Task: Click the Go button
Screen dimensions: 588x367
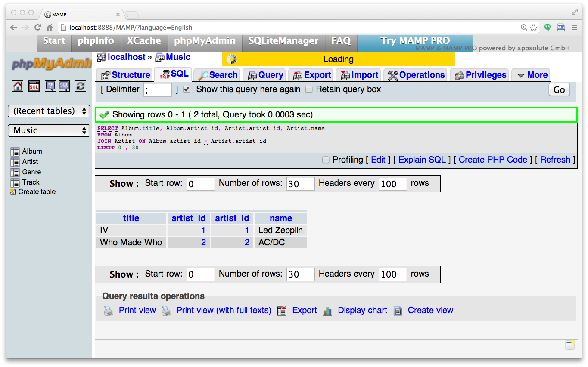Action: (559, 90)
